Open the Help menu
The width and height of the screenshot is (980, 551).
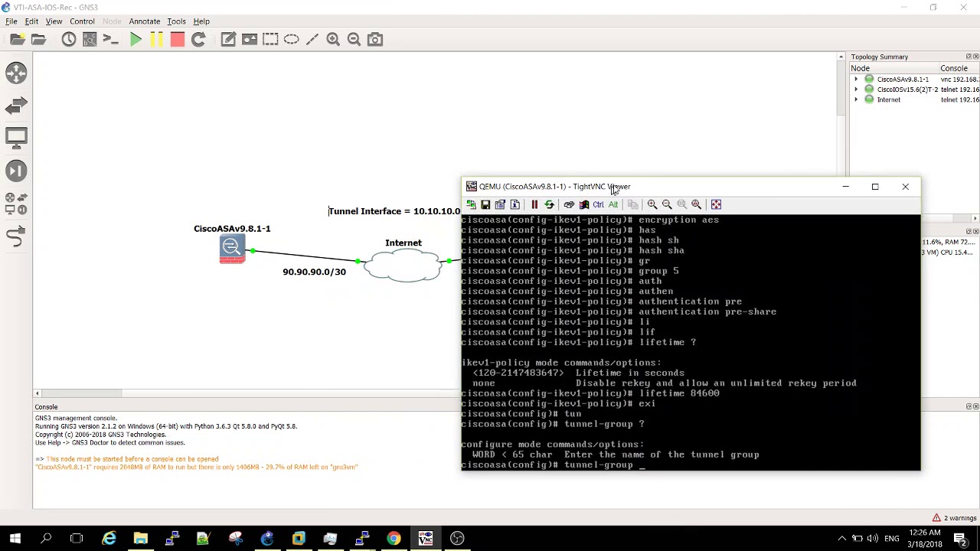point(201,21)
